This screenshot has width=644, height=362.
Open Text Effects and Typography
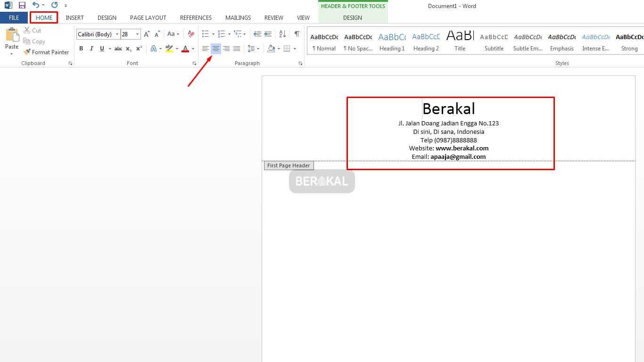[154, 49]
